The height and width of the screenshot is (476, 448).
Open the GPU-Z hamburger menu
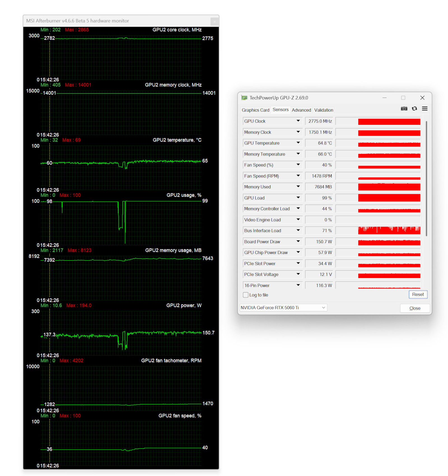click(x=424, y=109)
